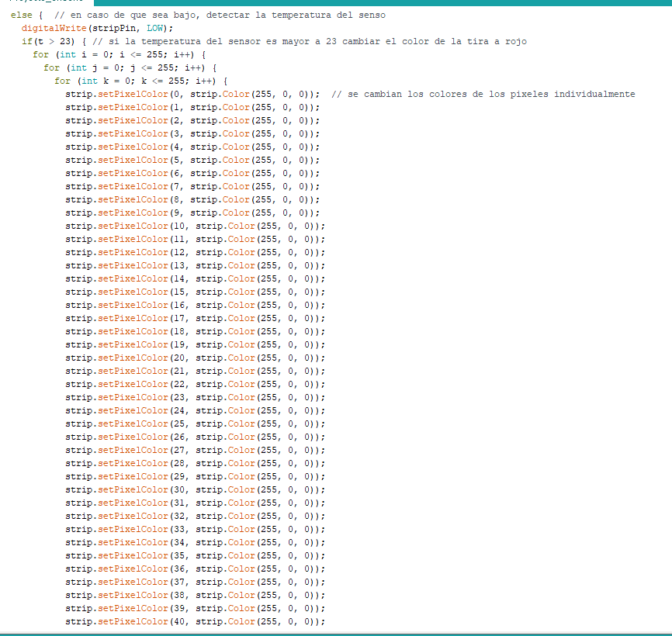Click the setPixelColor(25, line
The height and width of the screenshot is (636, 672).
click(196, 424)
